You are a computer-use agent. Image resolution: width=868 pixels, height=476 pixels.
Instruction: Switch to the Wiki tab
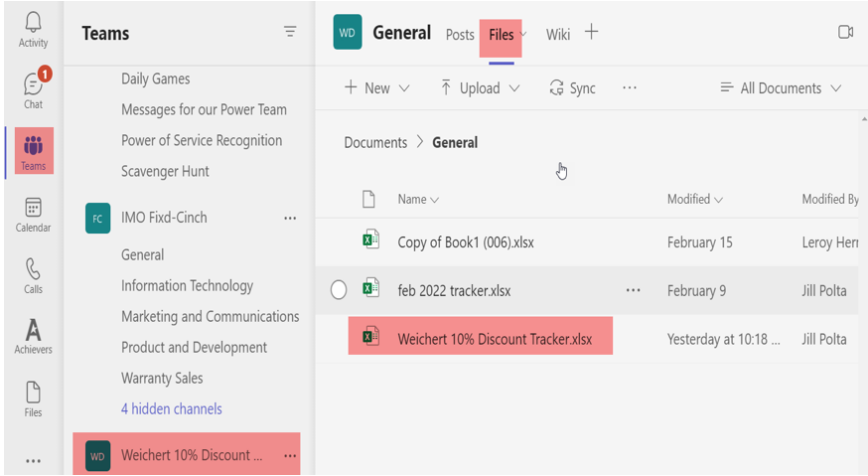(558, 35)
